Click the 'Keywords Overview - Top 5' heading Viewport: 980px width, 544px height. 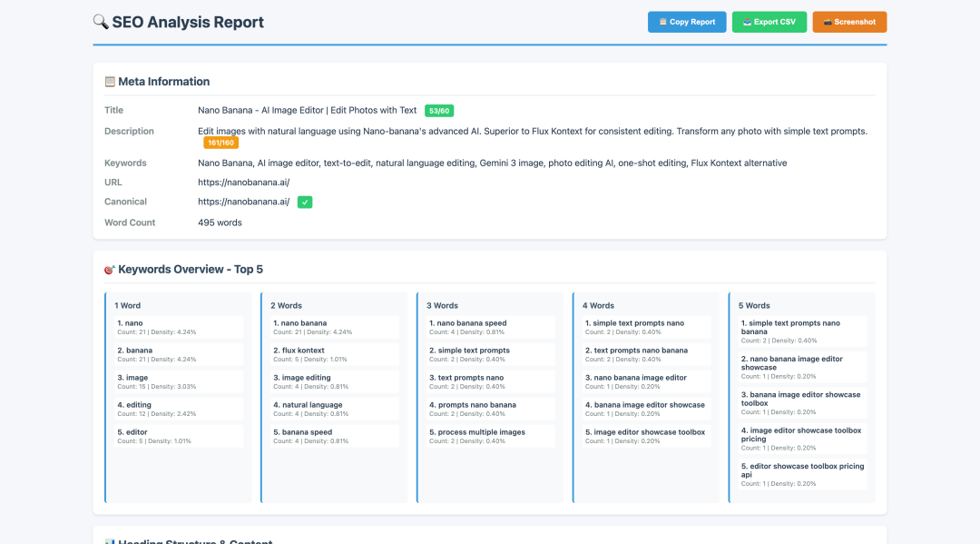click(191, 270)
